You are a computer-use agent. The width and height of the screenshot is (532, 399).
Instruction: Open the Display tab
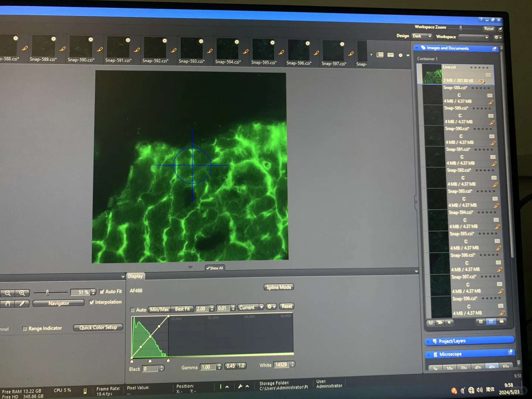point(135,276)
